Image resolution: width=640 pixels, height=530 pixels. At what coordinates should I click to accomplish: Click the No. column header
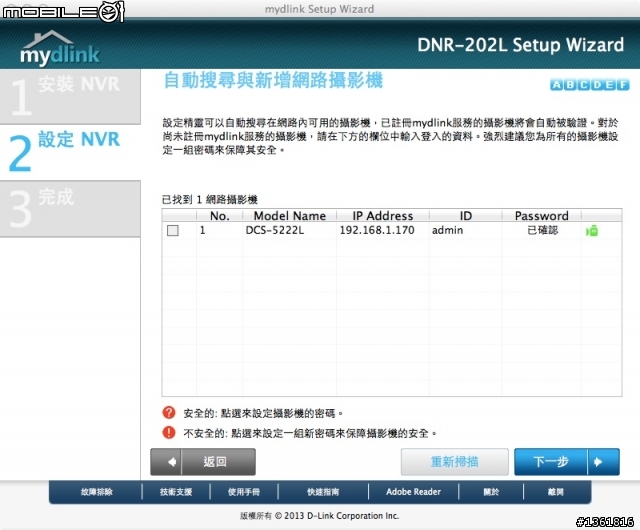(220, 216)
